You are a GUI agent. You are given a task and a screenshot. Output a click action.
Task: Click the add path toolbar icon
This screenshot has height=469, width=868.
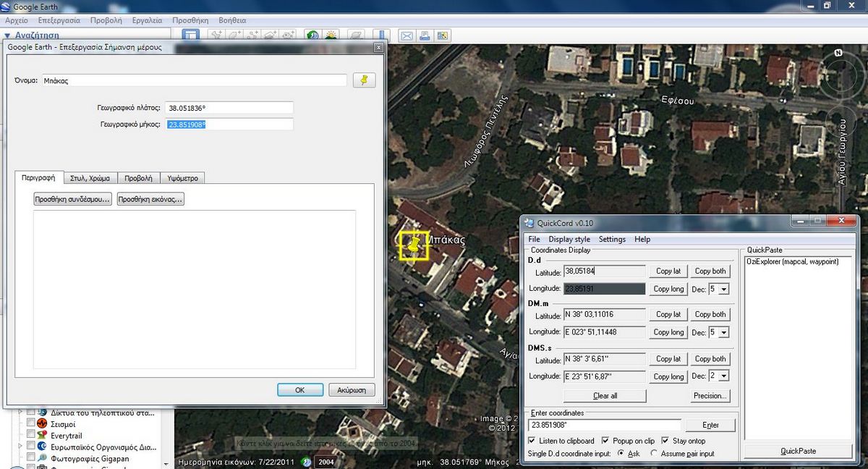click(x=252, y=35)
